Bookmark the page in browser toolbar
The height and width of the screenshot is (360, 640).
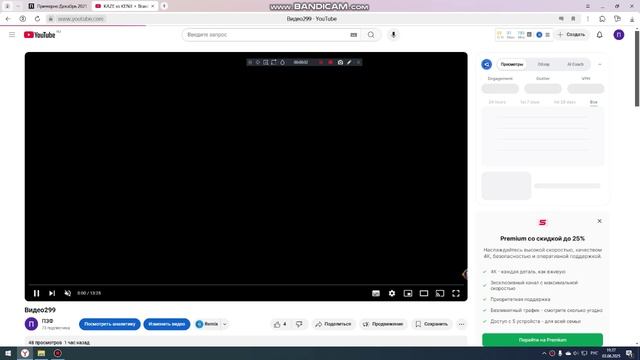point(573,19)
